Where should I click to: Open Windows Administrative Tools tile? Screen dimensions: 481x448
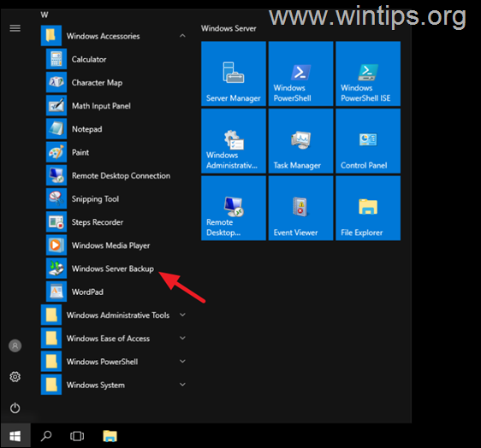coord(234,141)
